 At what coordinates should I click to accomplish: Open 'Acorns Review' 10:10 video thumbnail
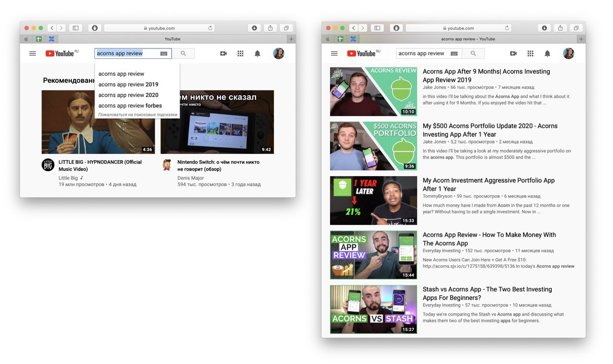point(374,91)
